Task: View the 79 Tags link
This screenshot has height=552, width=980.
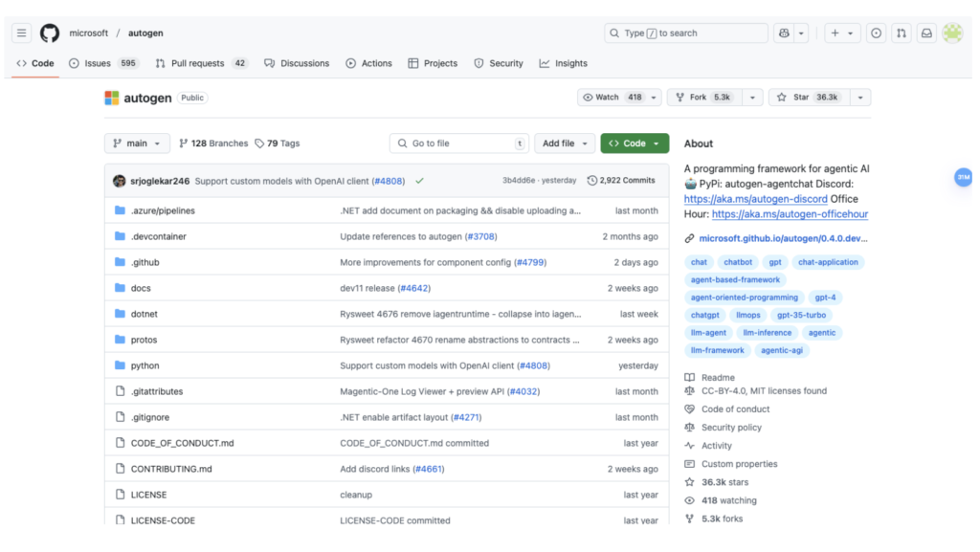Action: (x=277, y=144)
